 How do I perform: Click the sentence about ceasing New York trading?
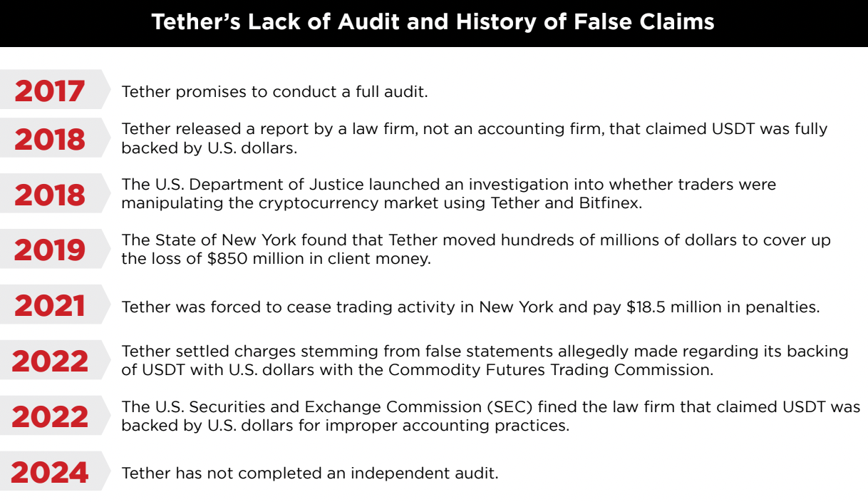470,307
